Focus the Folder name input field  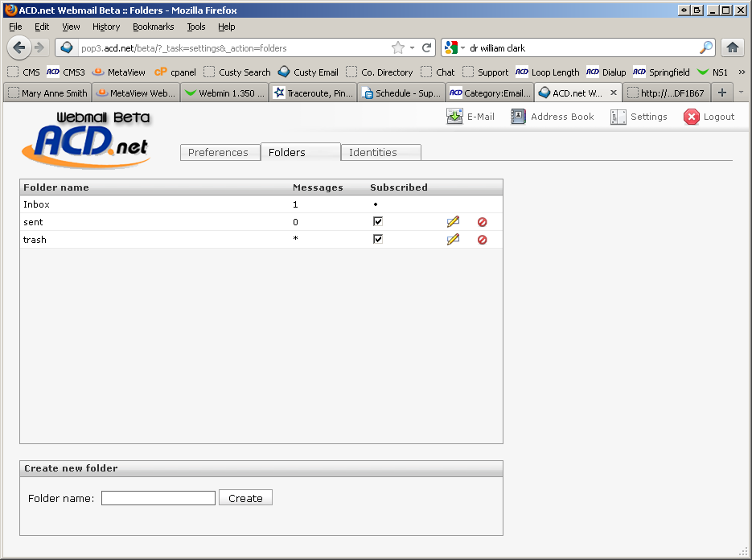pyautogui.click(x=158, y=497)
